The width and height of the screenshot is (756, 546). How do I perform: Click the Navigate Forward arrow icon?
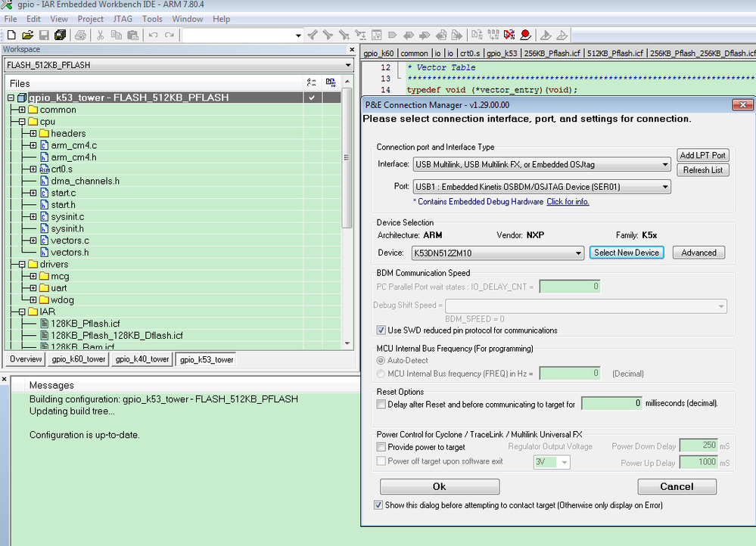pos(456,36)
